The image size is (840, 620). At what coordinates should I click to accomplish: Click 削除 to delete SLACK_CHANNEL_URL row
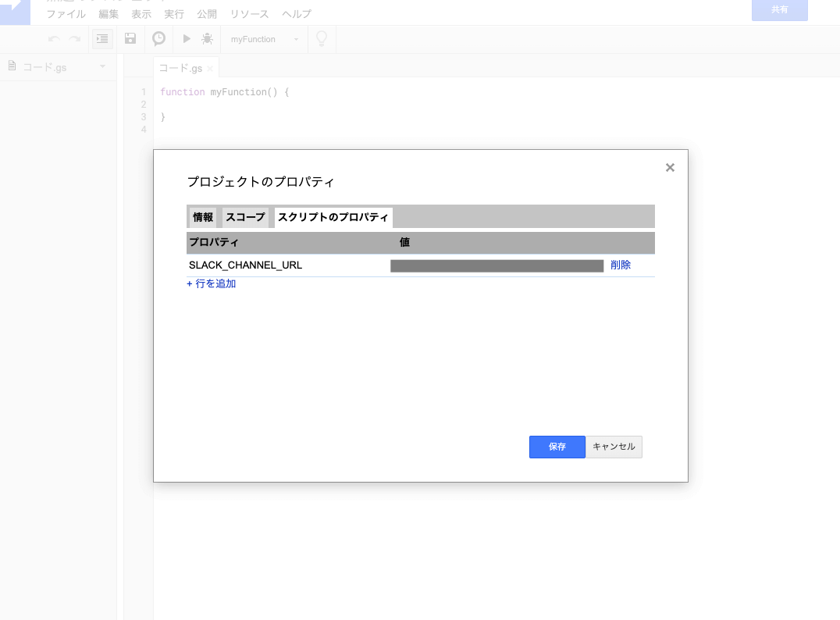click(x=621, y=265)
